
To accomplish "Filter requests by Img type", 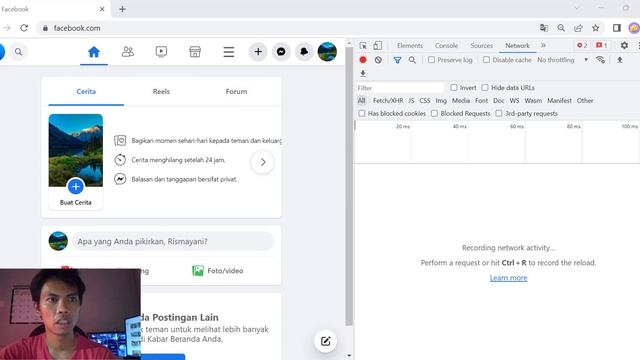I will 441,100.
